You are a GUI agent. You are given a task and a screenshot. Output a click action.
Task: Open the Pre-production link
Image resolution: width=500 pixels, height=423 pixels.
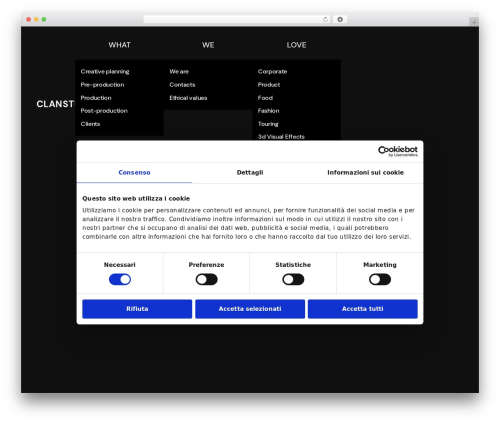pyautogui.click(x=102, y=85)
